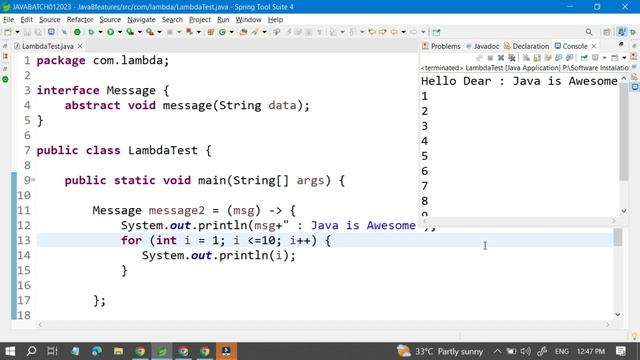The image size is (640, 360).
Task: Open the Project menu
Action: (x=200, y=20)
